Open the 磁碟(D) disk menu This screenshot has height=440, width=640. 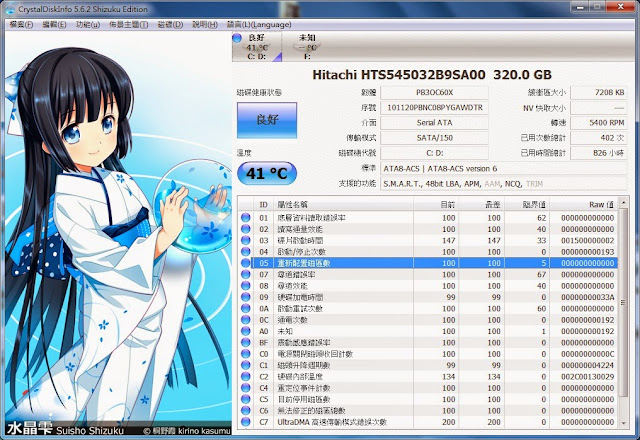pos(170,24)
